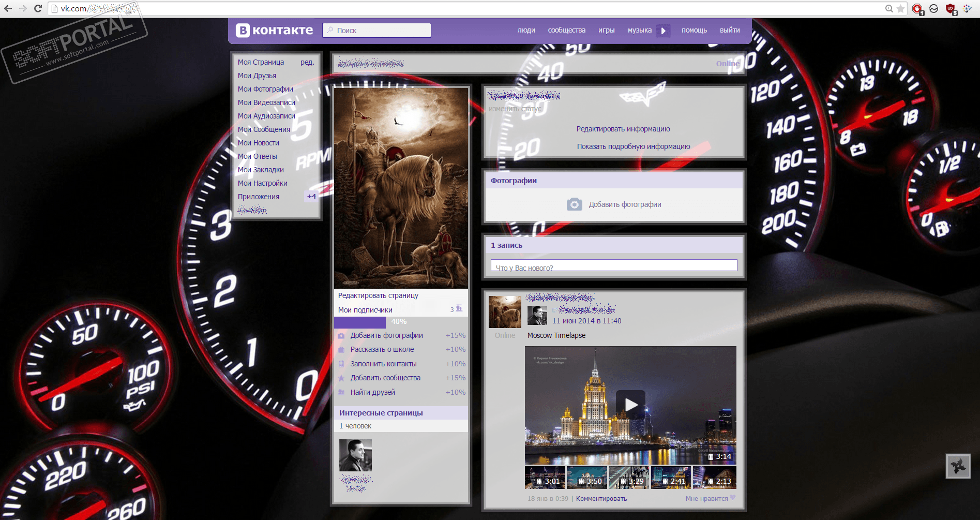Open Мои Настройки in the sidebar
Screen dimensions: 980x520
(x=263, y=183)
